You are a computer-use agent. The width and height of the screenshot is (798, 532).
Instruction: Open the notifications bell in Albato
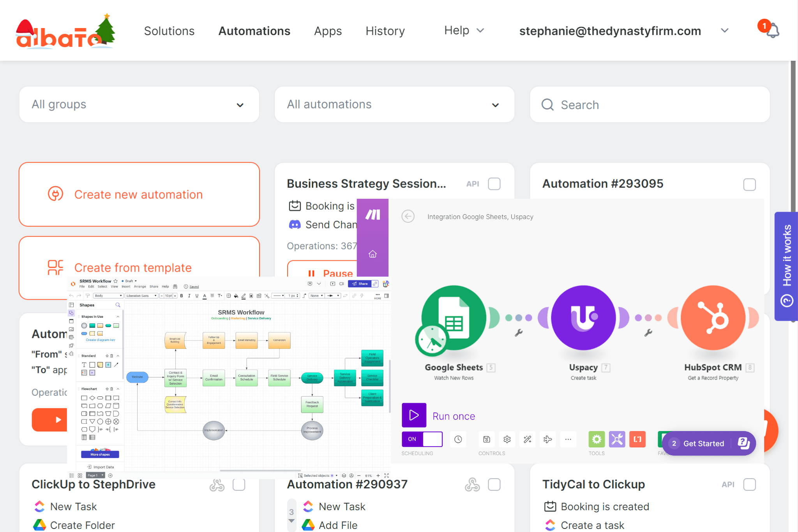(772, 30)
